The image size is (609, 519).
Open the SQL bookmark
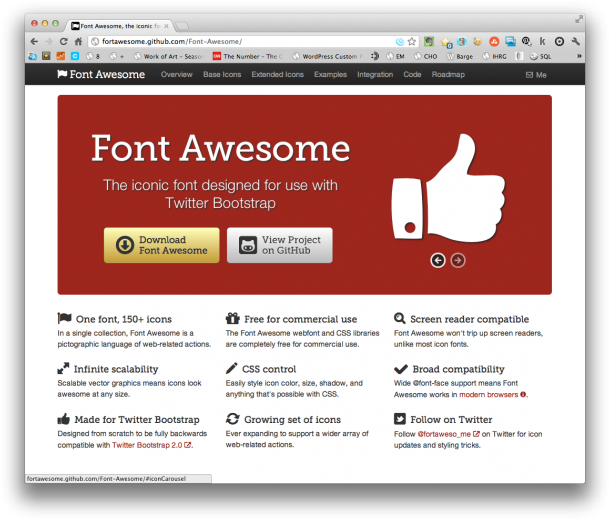pyautogui.click(x=540, y=56)
